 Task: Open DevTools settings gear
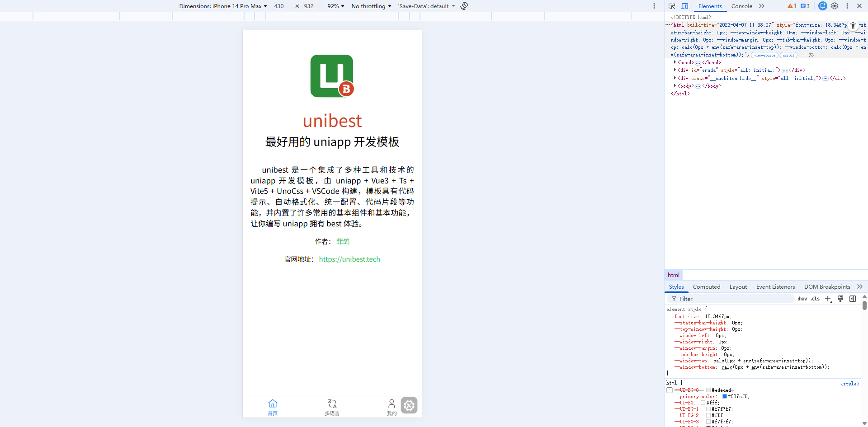coord(835,6)
